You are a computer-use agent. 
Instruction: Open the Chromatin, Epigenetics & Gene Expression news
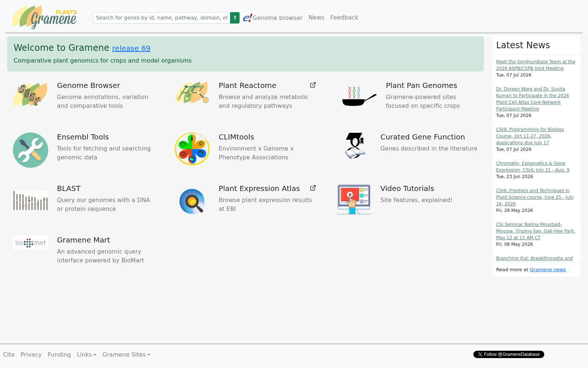[x=533, y=167]
